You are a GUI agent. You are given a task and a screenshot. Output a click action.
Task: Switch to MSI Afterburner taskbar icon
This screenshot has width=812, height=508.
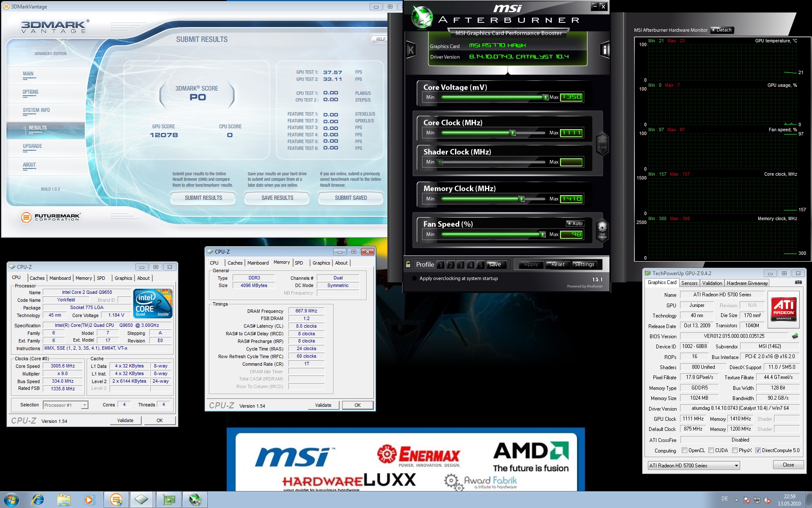coord(195,500)
